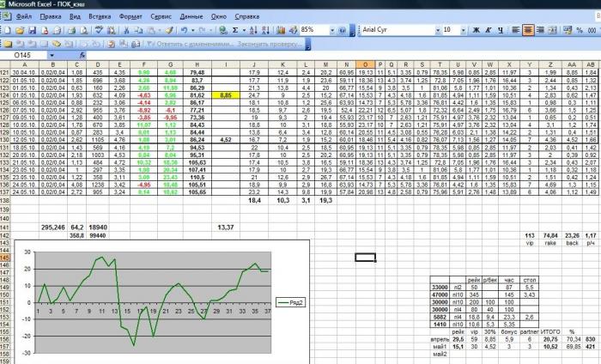Open the AutoSum functions dropdown arrow
This screenshot has width=601, height=364.
(x=244, y=30)
